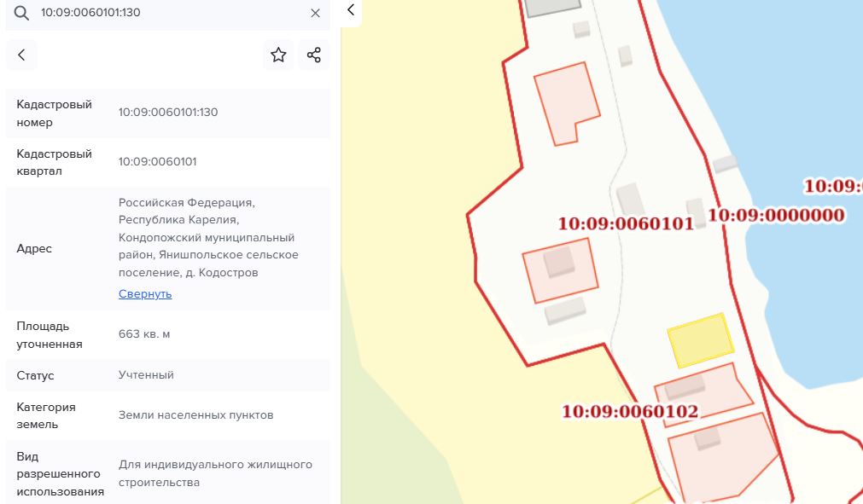Collapse the side panel with chevron
863x504 pixels.
[x=351, y=10]
